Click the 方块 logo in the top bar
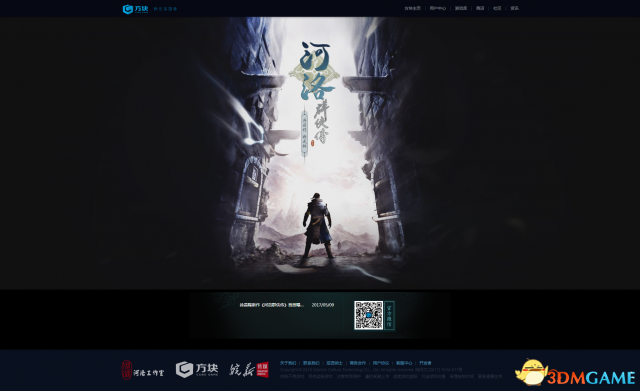Screen dimensions: 640x391 (136, 9)
